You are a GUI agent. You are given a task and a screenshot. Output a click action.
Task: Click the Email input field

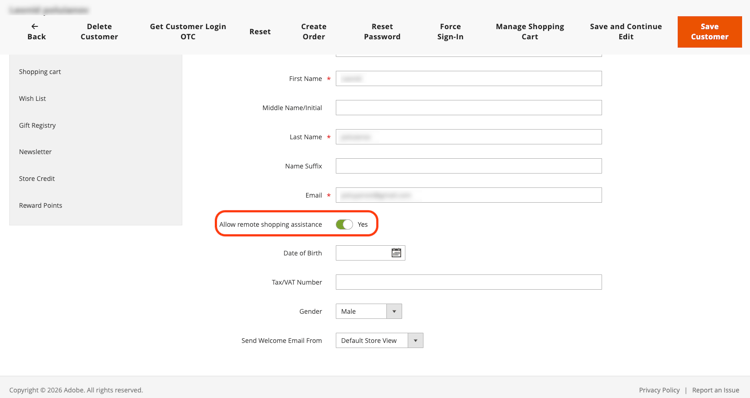[x=468, y=195]
